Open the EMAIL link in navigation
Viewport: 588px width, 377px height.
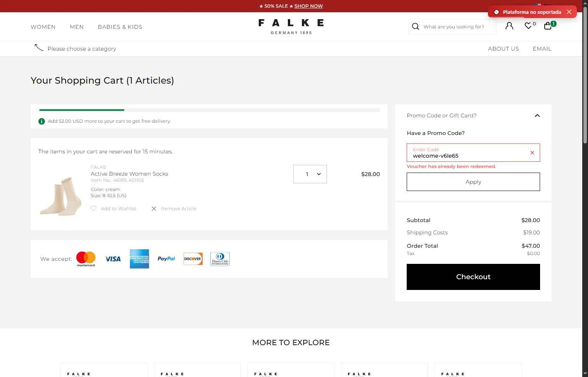[542, 49]
